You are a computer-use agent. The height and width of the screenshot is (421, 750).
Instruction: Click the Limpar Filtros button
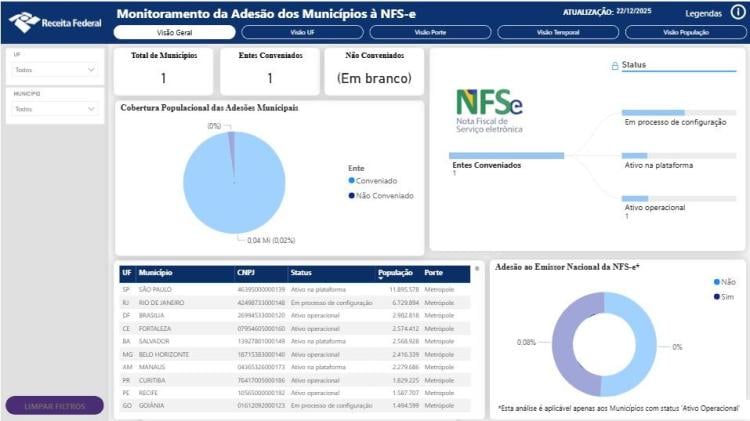click(x=55, y=406)
